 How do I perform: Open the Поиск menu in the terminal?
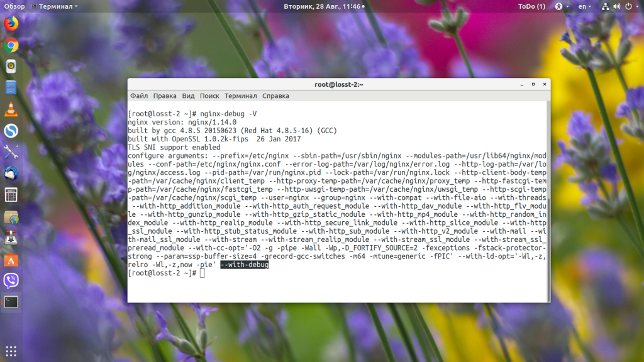tap(209, 96)
